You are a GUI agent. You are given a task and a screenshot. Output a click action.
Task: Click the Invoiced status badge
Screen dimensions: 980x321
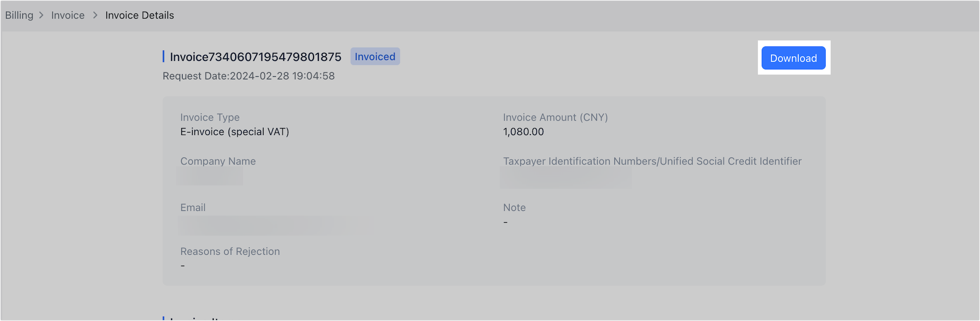[x=375, y=56]
